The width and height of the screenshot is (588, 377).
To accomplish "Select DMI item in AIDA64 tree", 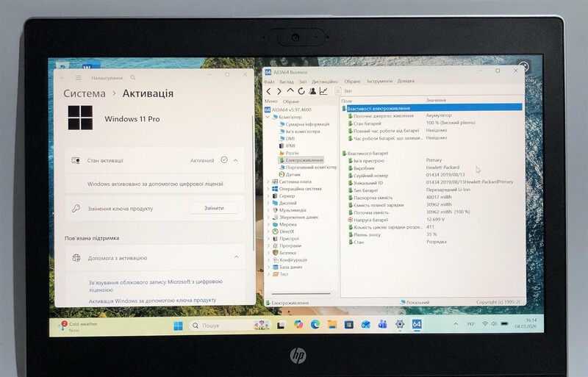I will coord(287,139).
